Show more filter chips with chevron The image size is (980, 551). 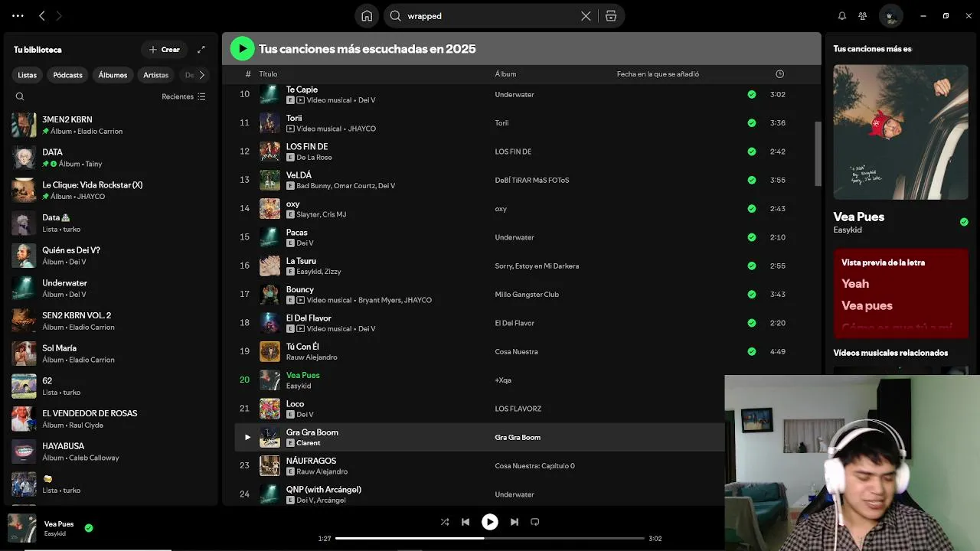pyautogui.click(x=201, y=75)
